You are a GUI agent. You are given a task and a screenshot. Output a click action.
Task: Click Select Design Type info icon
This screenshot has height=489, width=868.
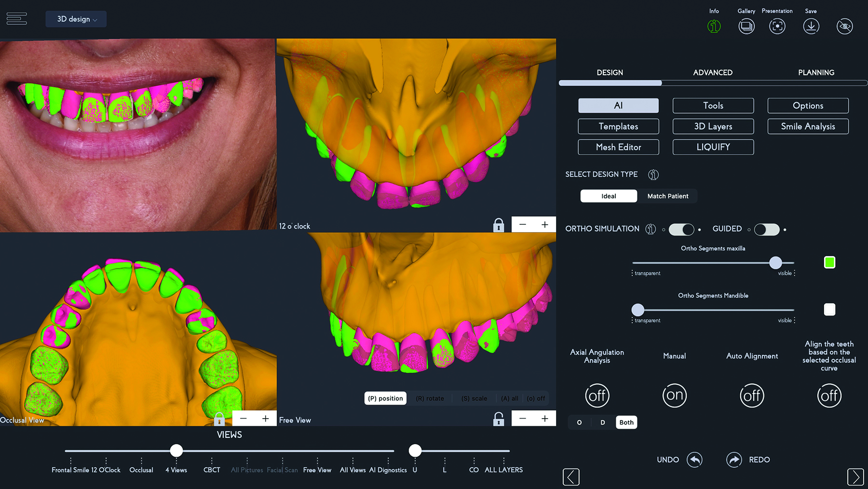pos(653,175)
